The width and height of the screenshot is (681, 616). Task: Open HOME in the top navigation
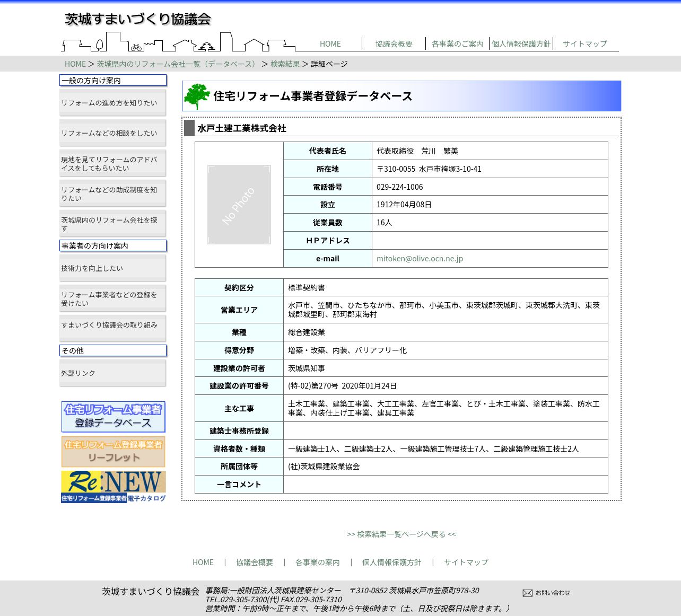pyautogui.click(x=330, y=44)
